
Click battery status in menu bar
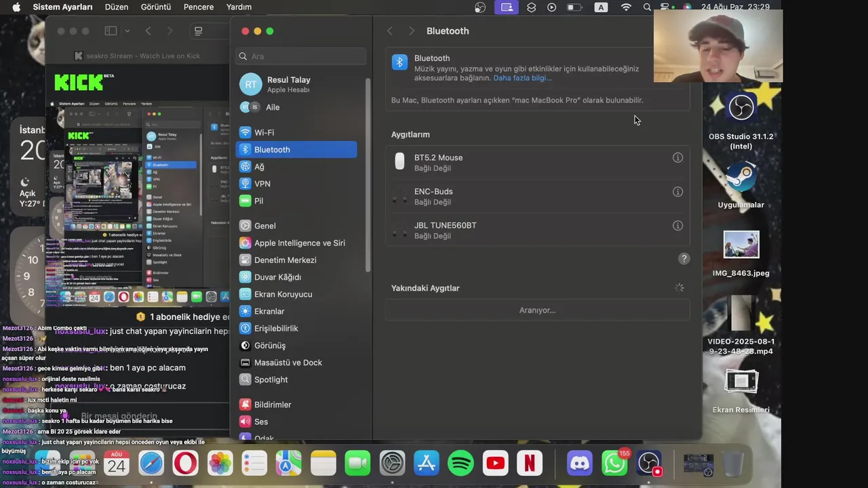click(575, 7)
